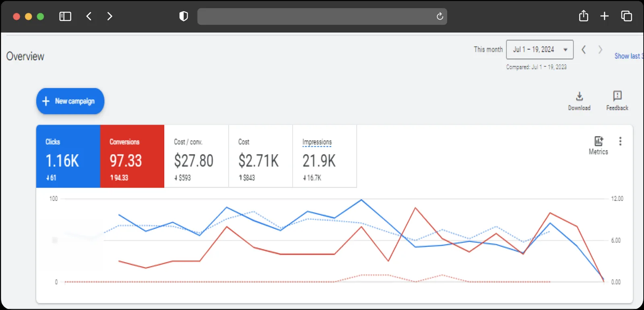Open the Jul 1 – 19, 2024 date dropdown
This screenshot has width=644, height=310.
(540, 50)
